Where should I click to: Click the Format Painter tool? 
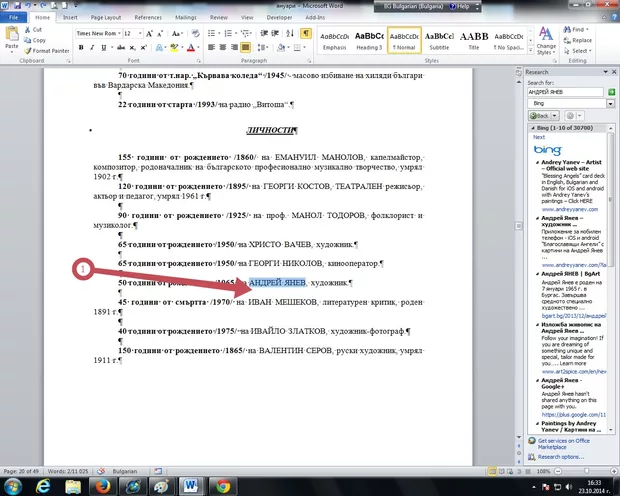pyautogui.click(x=50, y=50)
